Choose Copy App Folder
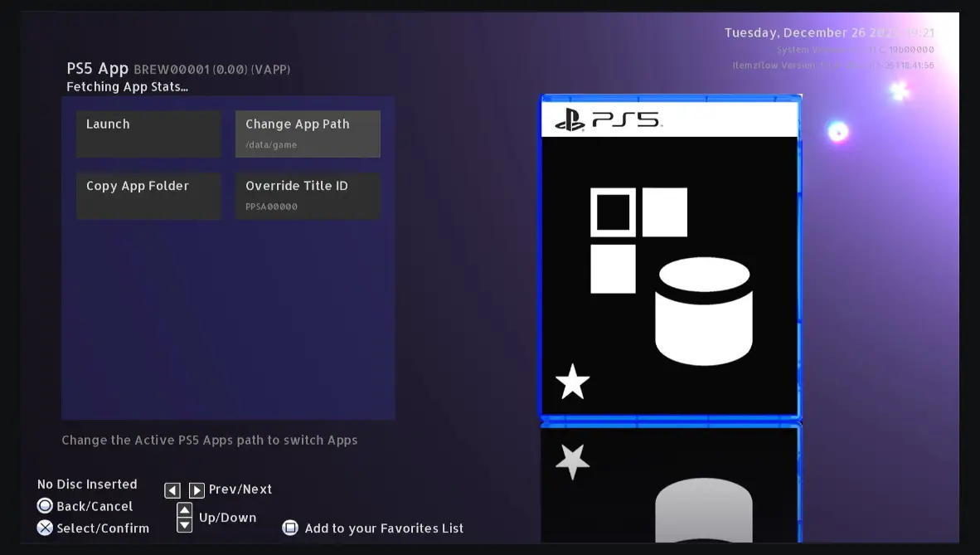This screenshot has height=555, width=980. [148, 196]
